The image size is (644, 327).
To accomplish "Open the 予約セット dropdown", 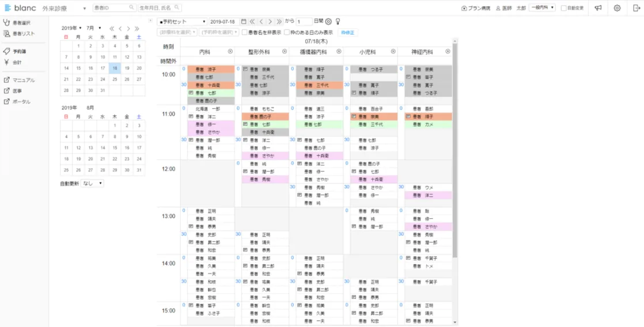I will pyautogui.click(x=183, y=21).
